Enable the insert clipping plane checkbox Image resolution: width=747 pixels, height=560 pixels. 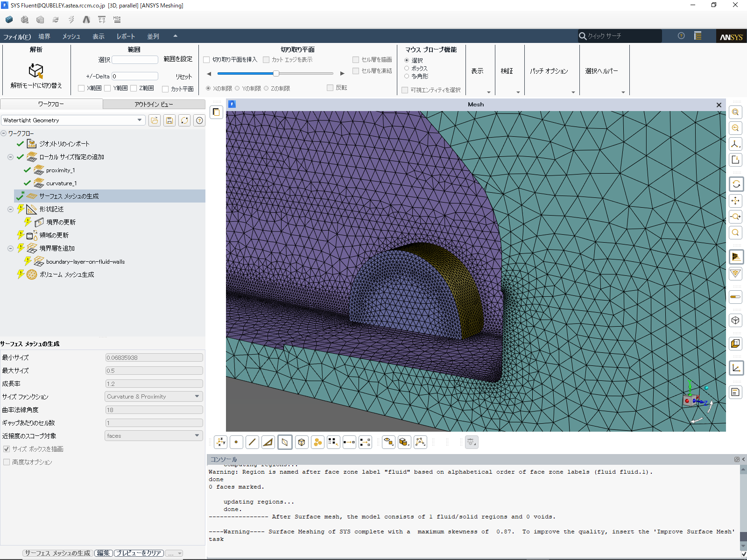[207, 60]
